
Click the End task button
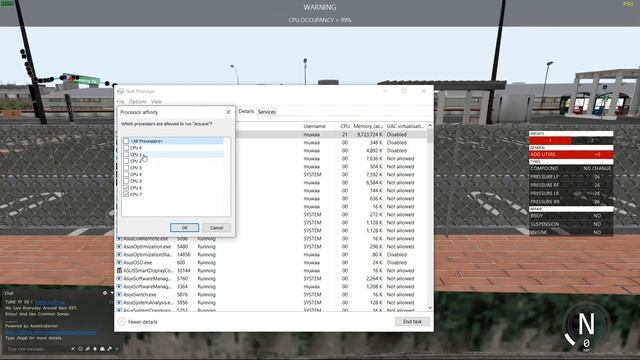pyautogui.click(x=412, y=322)
